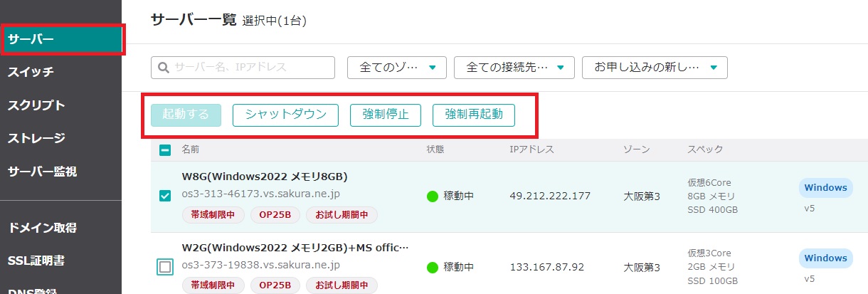
Task: Open the お申し込みの新しい sort dropdown
Action: pyautogui.click(x=655, y=68)
